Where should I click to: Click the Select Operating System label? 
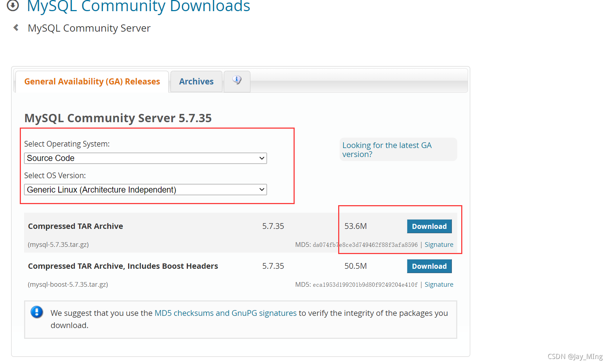pyautogui.click(x=67, y=144)
